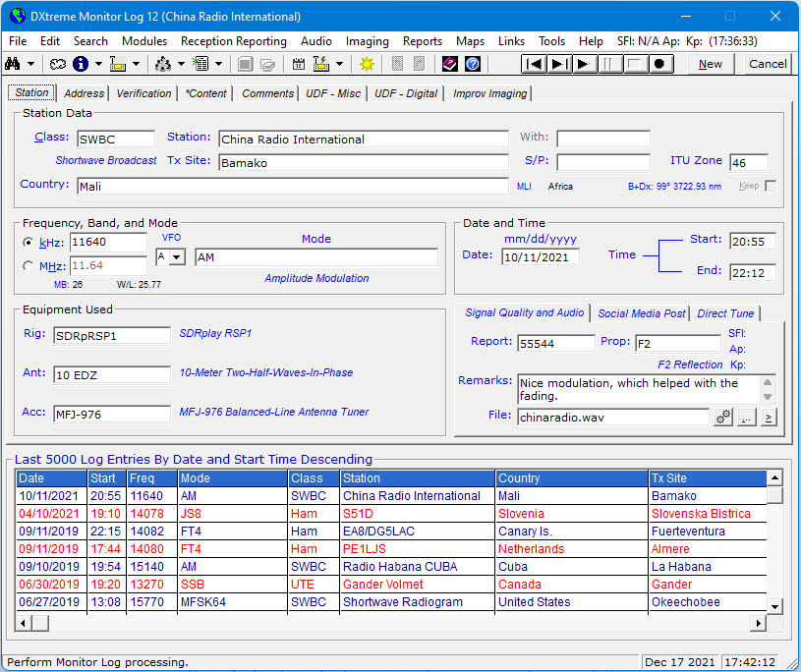Click the Start time field 20:55
The image size is (801, 672).
753,242
